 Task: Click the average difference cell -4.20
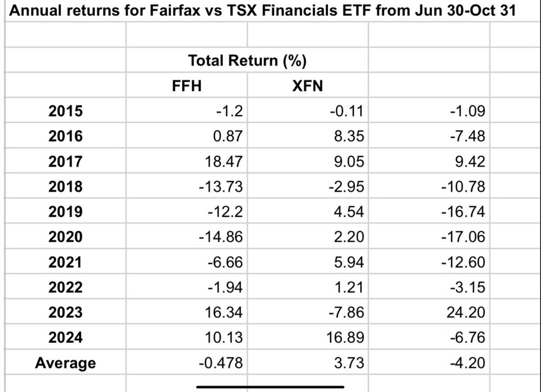point(429,362)
